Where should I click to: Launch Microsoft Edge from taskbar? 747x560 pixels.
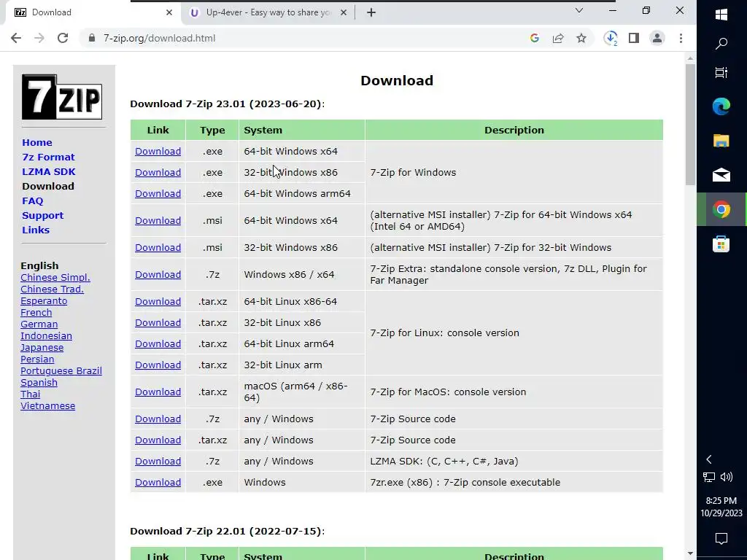point(721,106)
